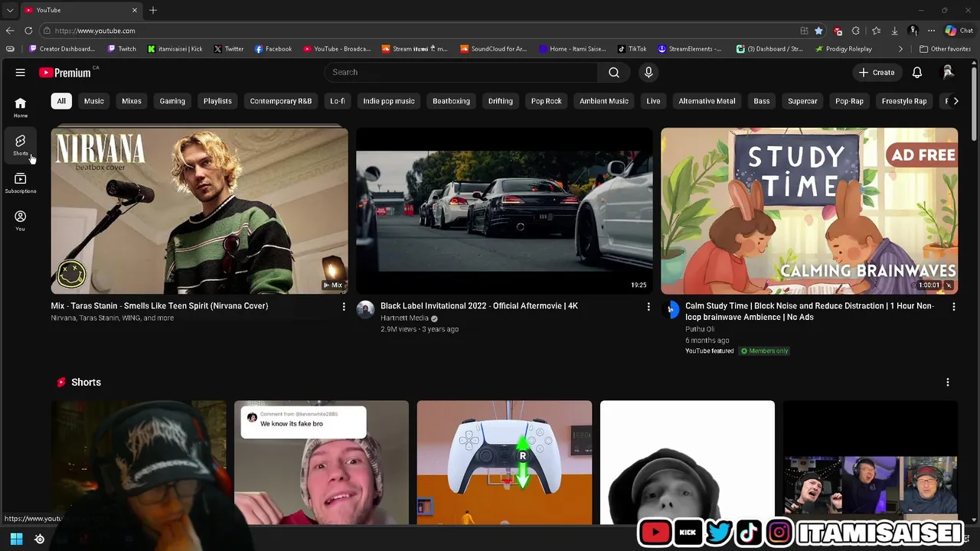Open the Prodigy Roleplay bookmark
The width and height of the screenshot is (980, 551).
(844, 49)
